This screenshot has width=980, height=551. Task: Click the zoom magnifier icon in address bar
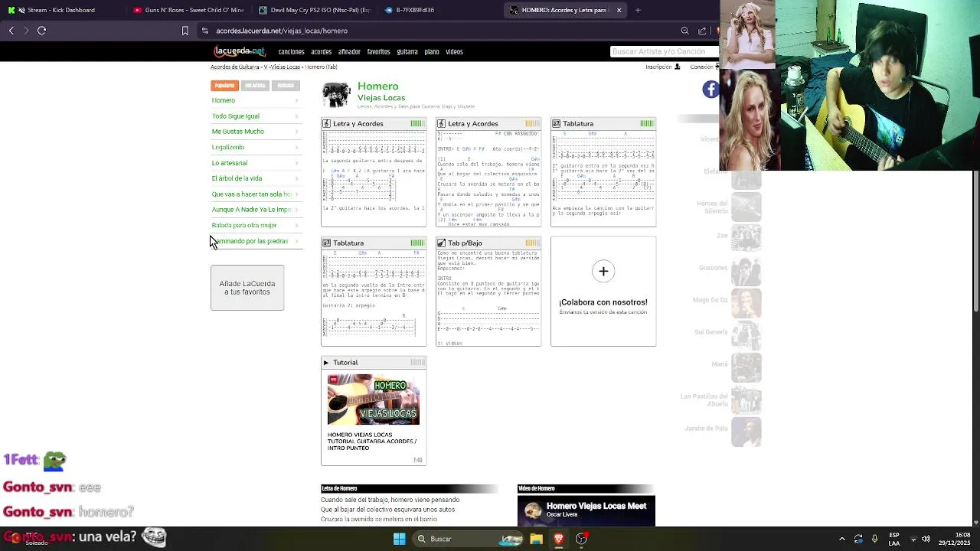[684, 31]
